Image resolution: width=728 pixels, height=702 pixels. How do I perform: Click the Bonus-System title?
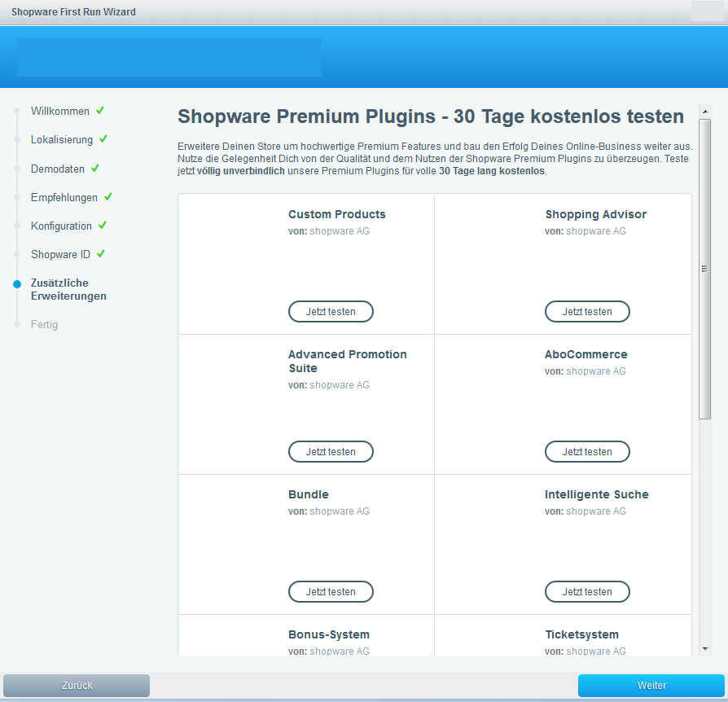329,634
